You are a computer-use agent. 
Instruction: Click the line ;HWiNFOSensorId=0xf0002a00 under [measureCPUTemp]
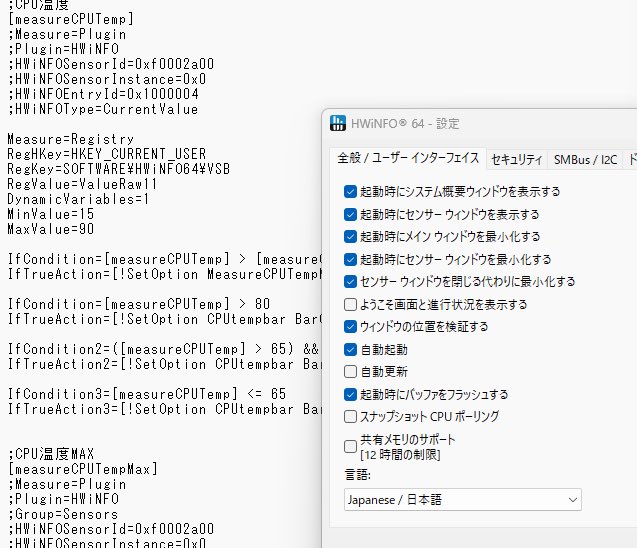click(x=111, y=64)
